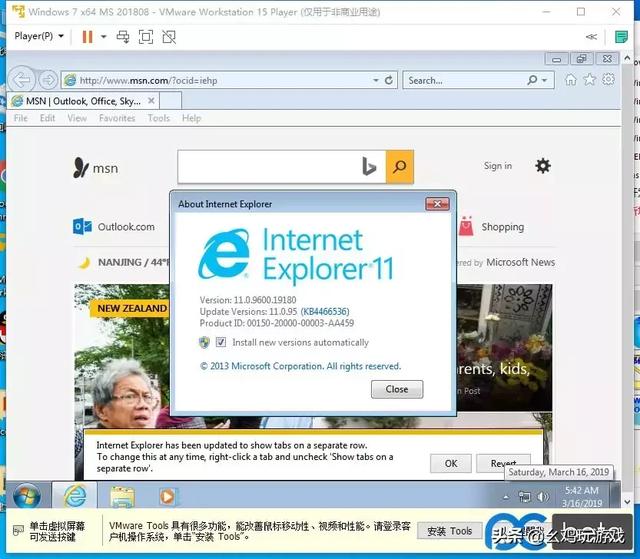Open the Player(P) menu dropdown
Viewport: 640px width, 559px height.
39,36
